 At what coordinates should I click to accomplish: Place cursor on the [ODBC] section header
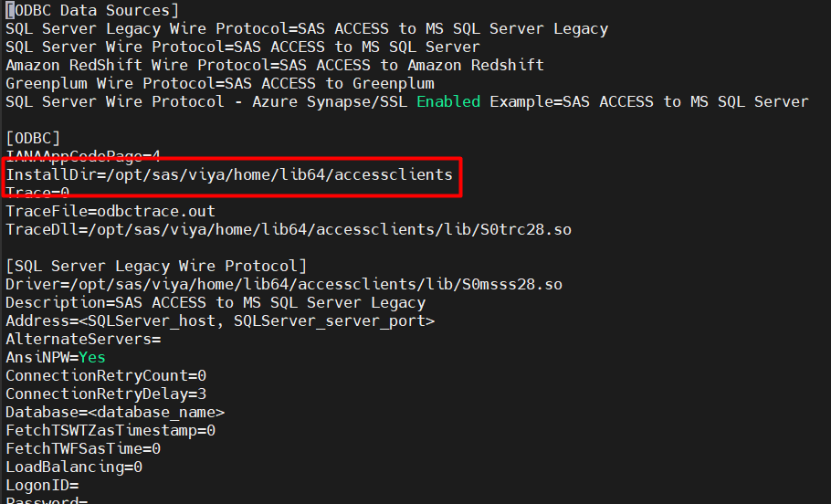pyautogui.click(x=33, y=138)
